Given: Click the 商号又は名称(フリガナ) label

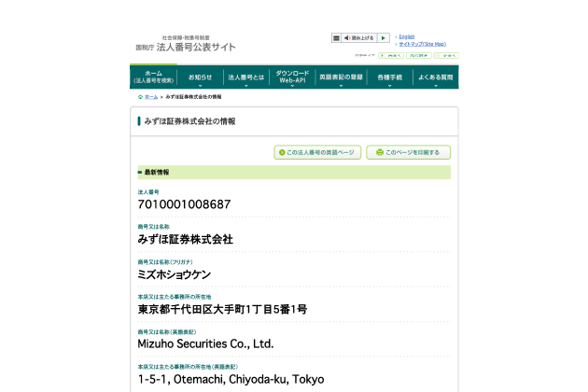Looking at the screenshot, I should [x=165, y=262].
